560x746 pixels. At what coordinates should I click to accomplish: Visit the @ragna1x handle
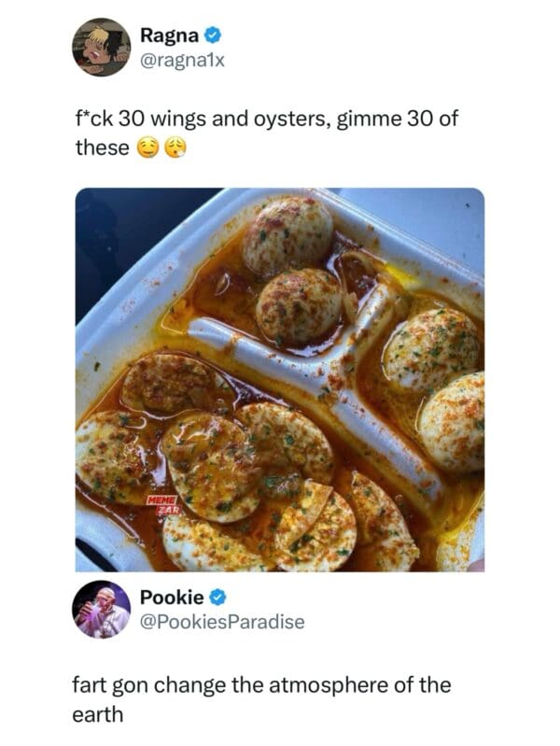click(182, 61)
